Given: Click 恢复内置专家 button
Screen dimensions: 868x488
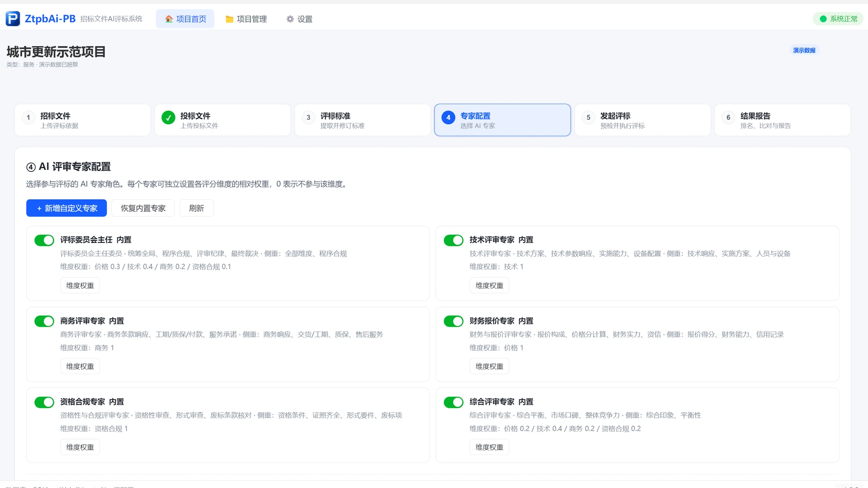Looking at the screenshot, I should pyautogui.click(x=143, y=208).
